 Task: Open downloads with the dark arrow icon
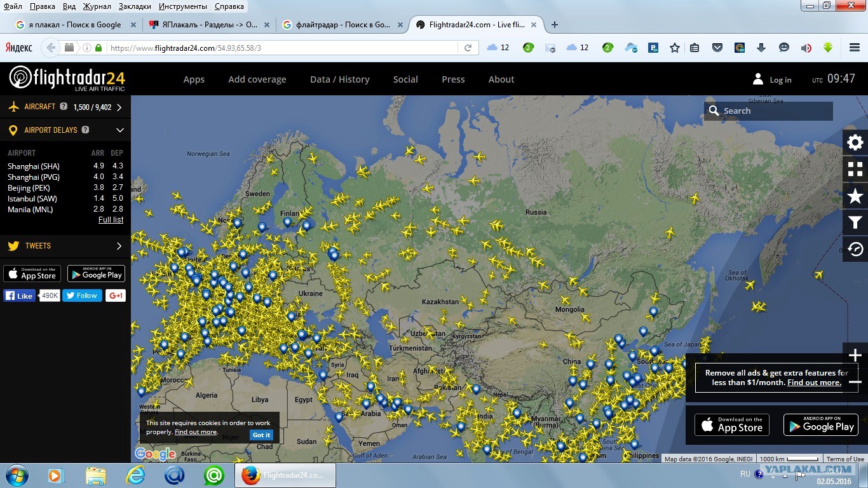[x=761, y=48]
